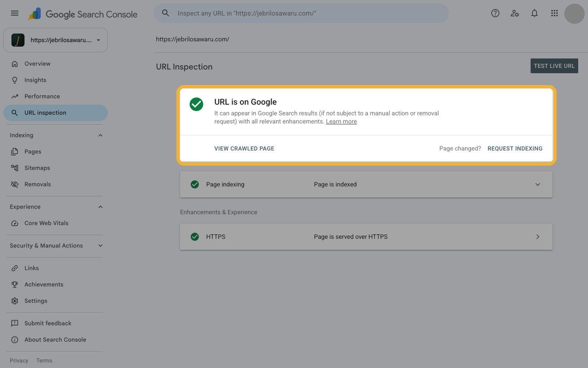The height and width of the screenshot is (368, 588).
Task: Click the Enhancements & Experience heading text
Action: pos(219,212)
